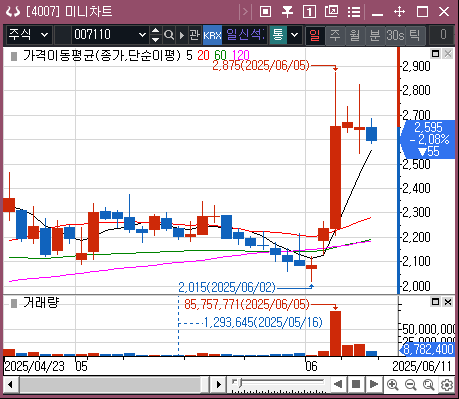The height and width of the screenshot is (399, 459).
Task: Select the 주 weekly period tab
Action: (x=335, y=35)
